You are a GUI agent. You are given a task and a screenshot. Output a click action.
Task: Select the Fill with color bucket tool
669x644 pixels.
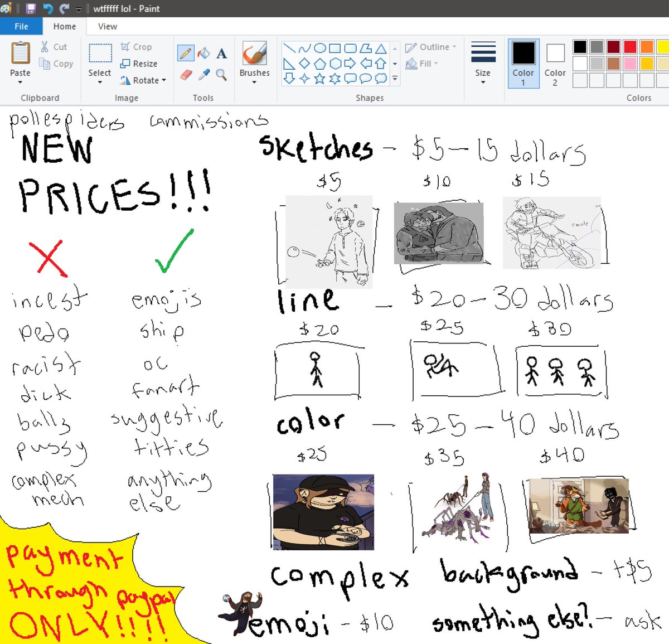click(204, 53)
